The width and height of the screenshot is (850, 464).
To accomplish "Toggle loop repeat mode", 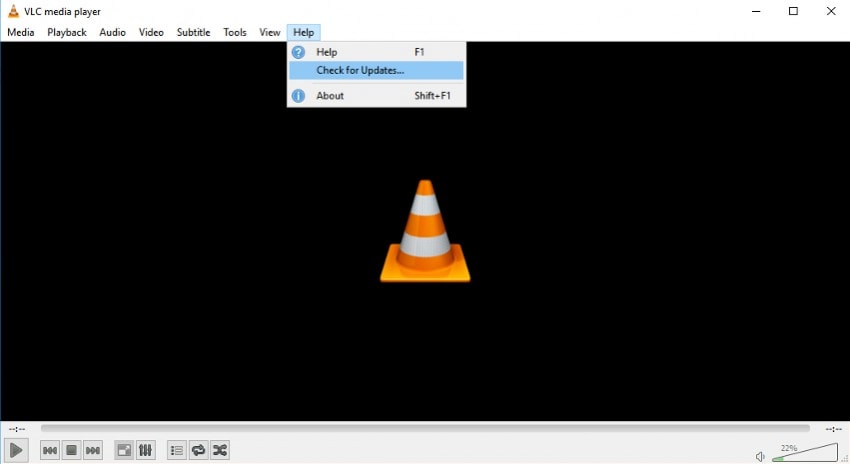I will tap(198, 450).
